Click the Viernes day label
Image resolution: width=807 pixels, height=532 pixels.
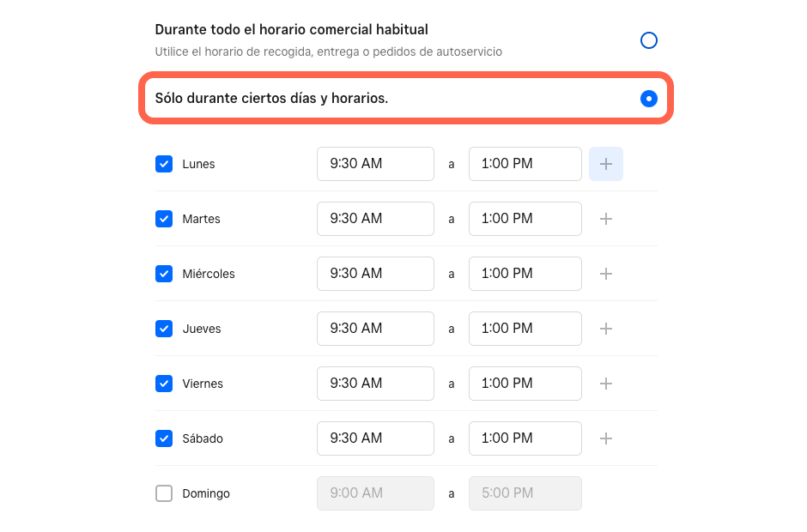[x=203, y=384]
